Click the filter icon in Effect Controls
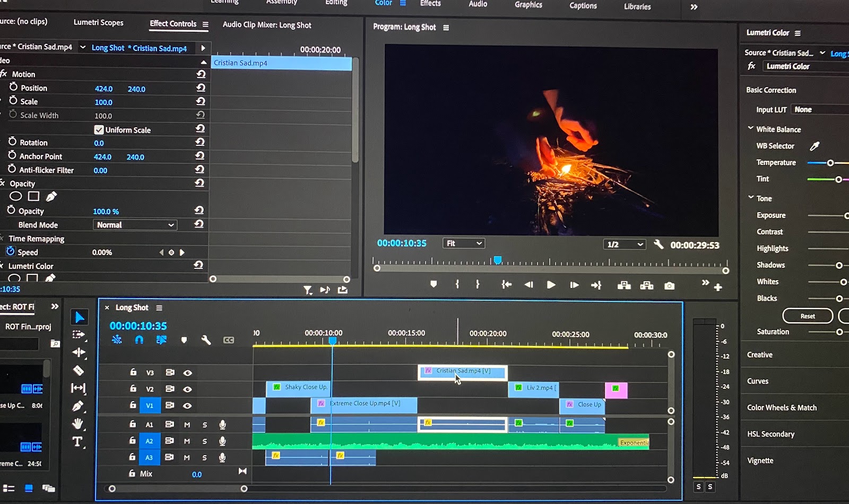 (x=308, y=290)
